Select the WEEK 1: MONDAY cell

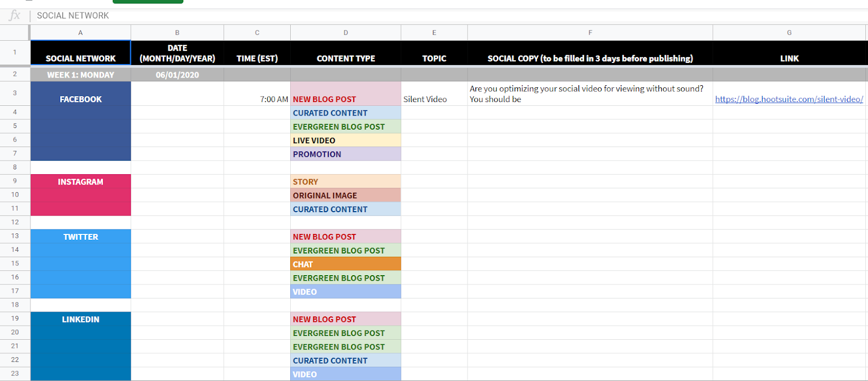[x=80, y=74]
